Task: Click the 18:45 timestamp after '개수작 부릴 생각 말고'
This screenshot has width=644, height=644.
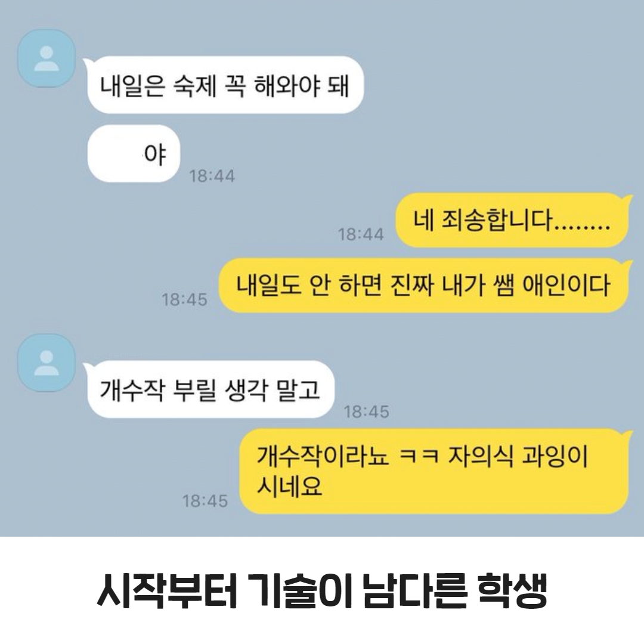Action: 366,412
